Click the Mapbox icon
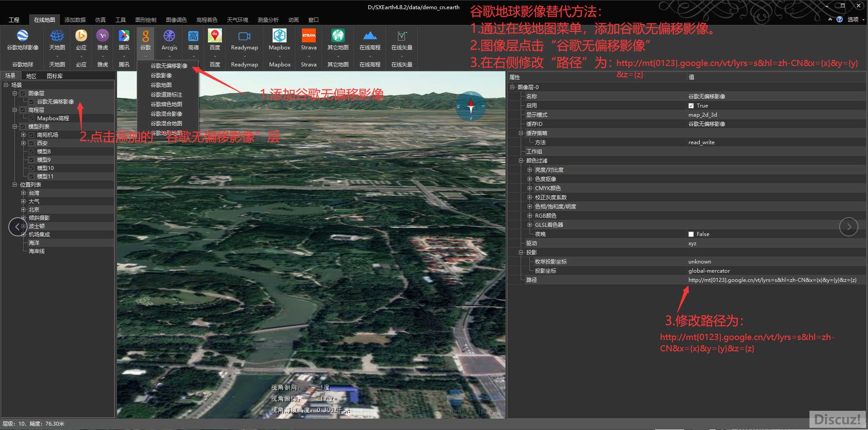The height and width of the screenshot is (430, 868). 280,36
